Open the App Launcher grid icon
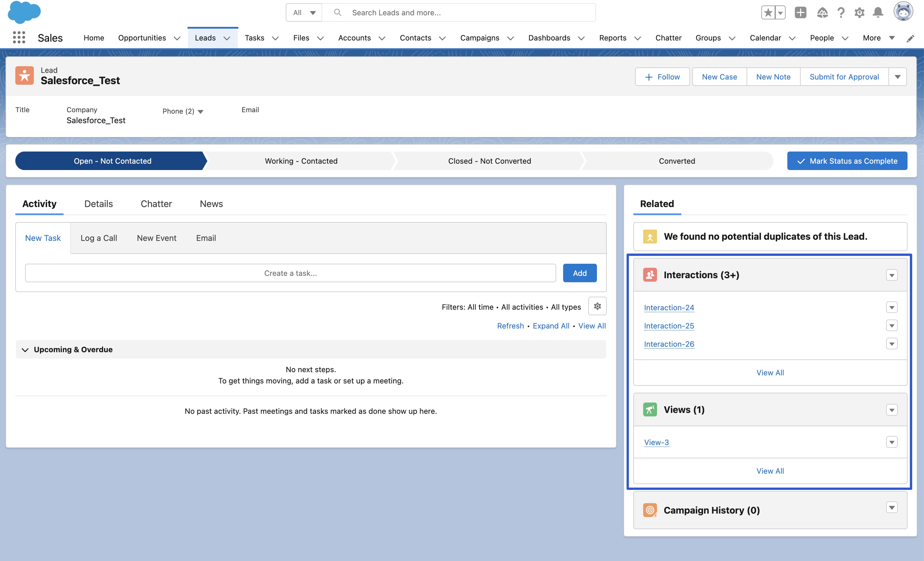 19,38
